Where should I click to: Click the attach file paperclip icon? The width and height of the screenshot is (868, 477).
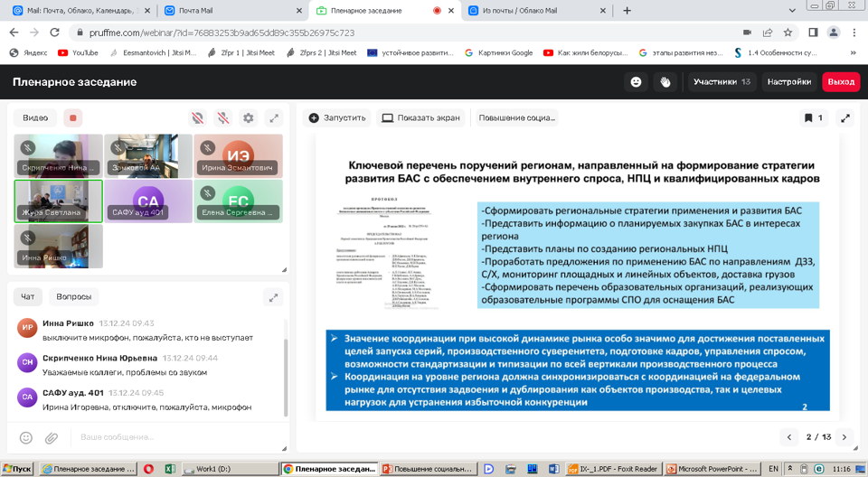click(x=52, y=437)
